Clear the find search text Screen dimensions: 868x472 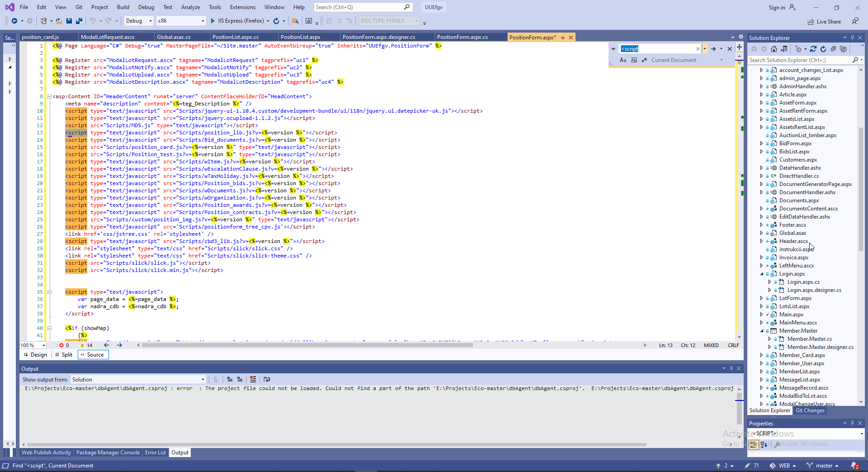(698, 49)
